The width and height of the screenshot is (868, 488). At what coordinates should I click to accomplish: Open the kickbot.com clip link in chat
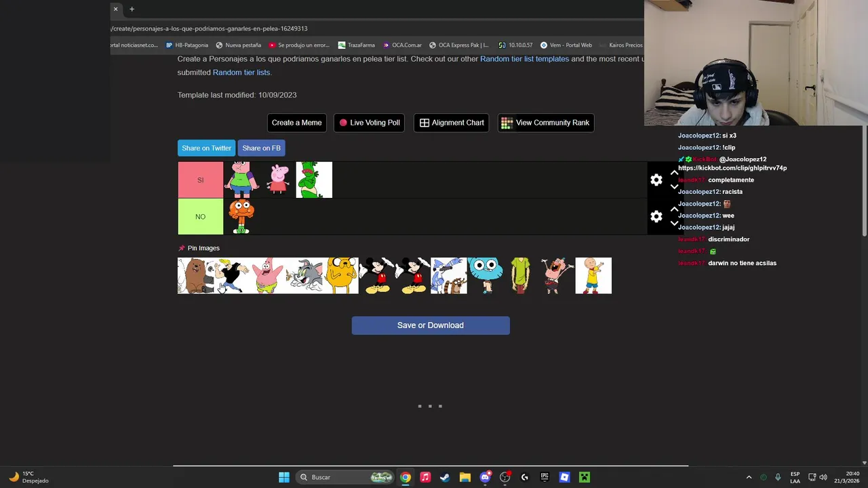tap(732, 168)
